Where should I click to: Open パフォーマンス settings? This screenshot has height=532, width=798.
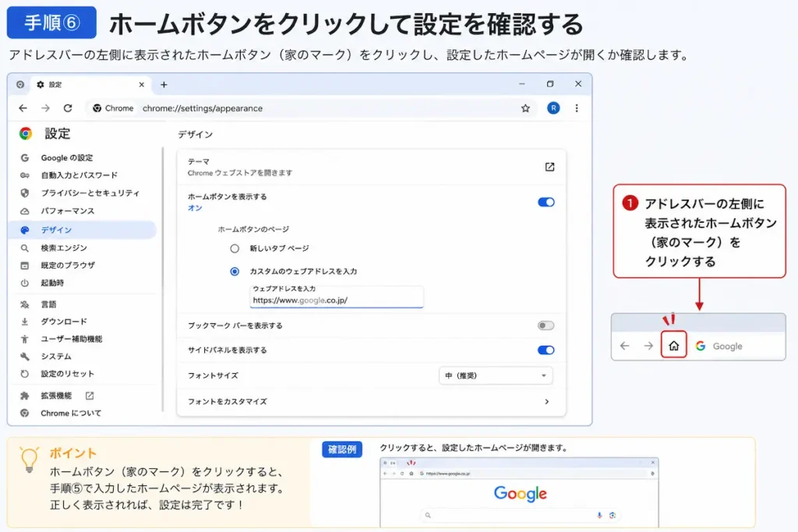[68, 211]
